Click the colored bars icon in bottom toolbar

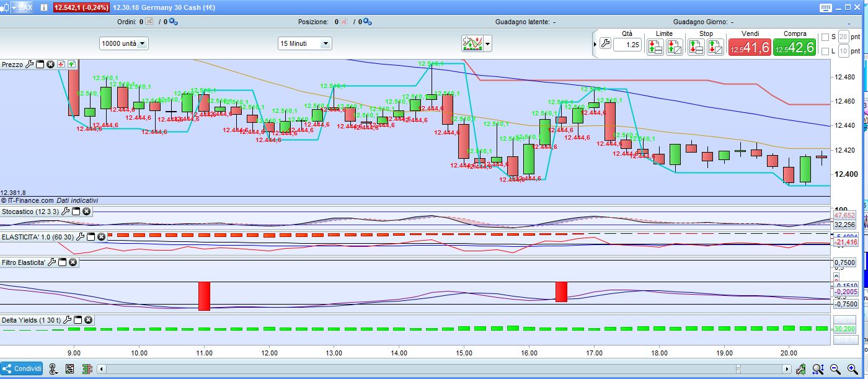coord(87,369)
